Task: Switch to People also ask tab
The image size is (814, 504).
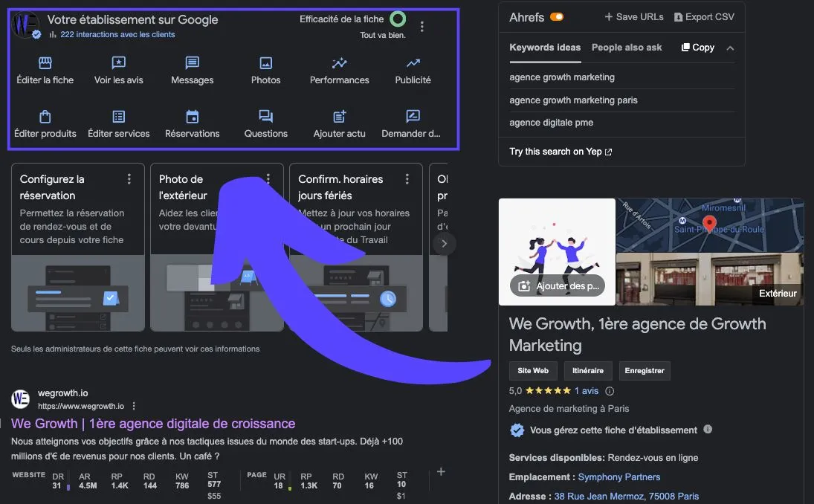Action: 627,48
